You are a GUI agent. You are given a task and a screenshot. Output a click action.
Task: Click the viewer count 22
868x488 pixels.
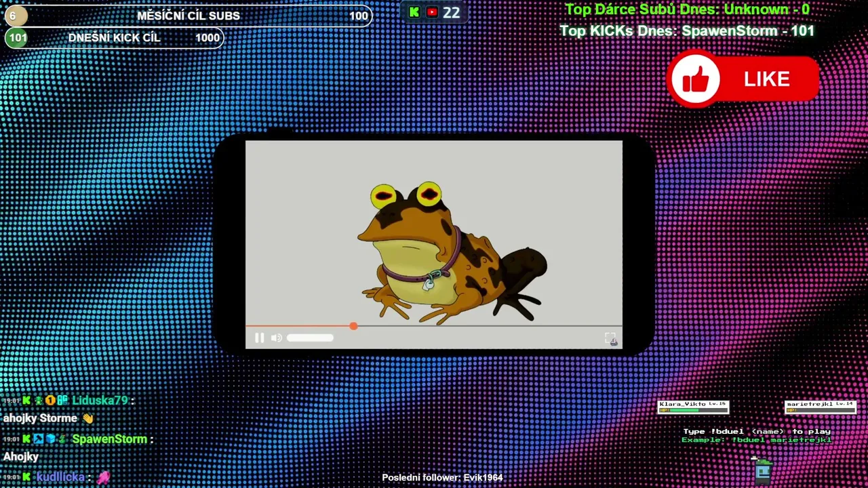point(452,12)
